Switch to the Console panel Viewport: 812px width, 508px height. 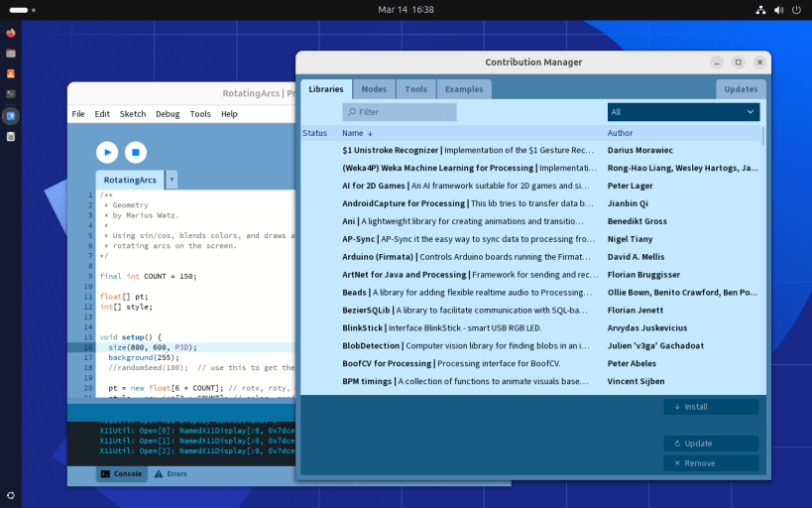click(x=121, y=474)
